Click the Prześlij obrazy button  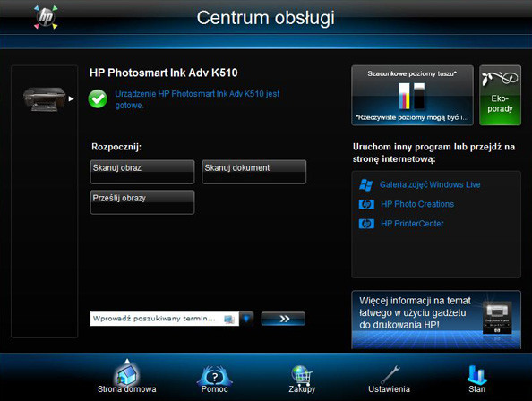click(x=142, y=202)
